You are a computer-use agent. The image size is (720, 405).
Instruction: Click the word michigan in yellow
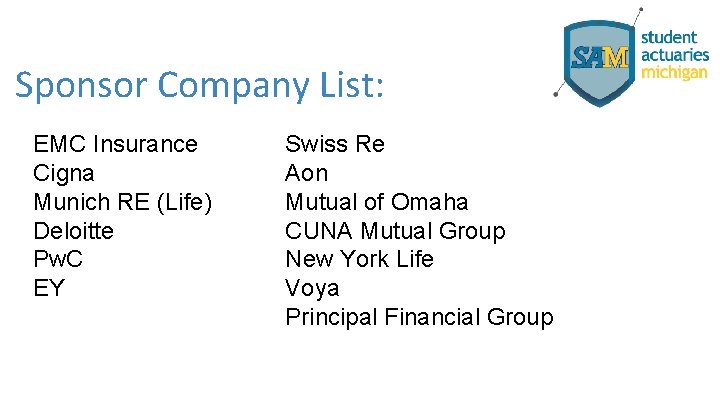[x=674, y=73]
